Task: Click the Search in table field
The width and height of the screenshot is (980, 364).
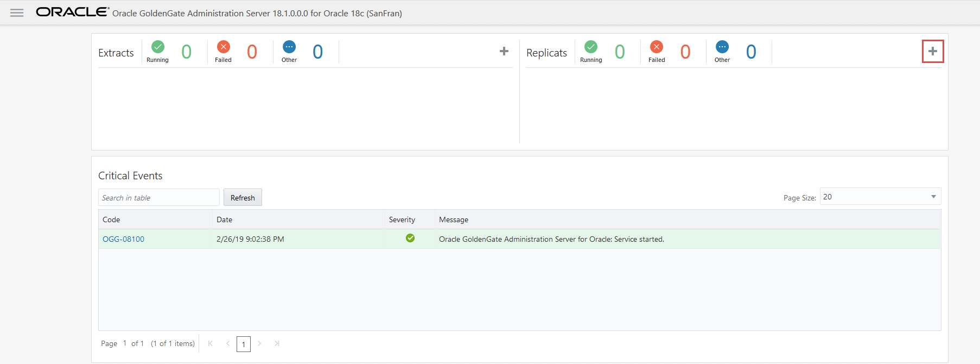Action: pyautogui.click(x=159, y=197)
